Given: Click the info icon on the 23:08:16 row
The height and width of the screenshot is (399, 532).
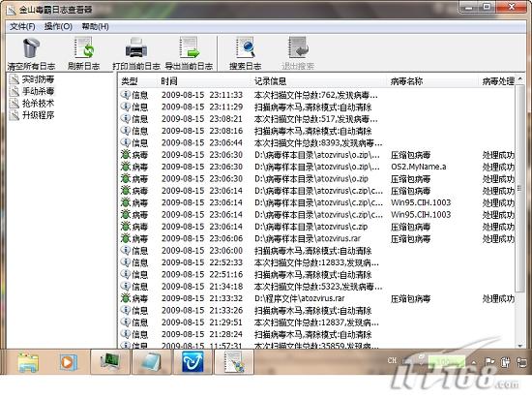Looking at the screenshot, I should point(126,131).
